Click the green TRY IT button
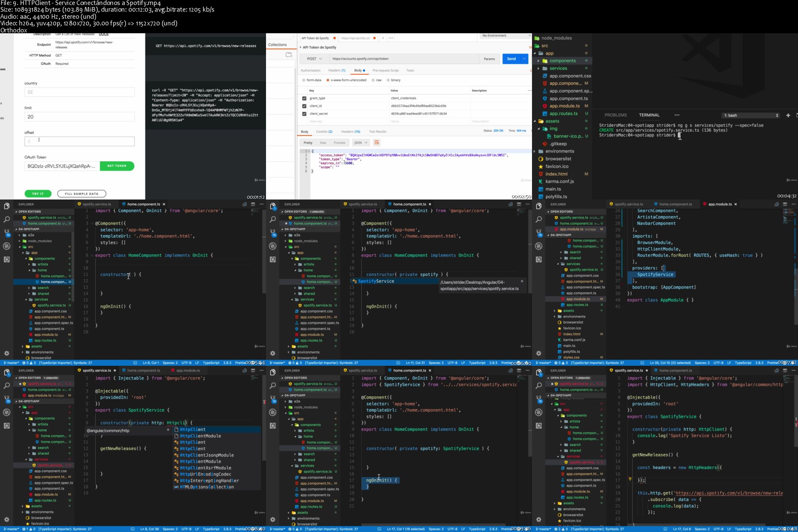The width and height of the screenshot is (798, 532). 38,194
